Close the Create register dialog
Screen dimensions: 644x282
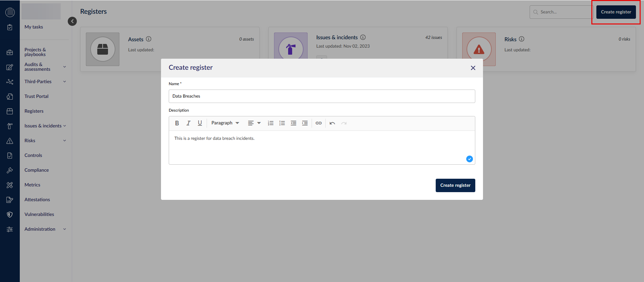pos(473,68)
